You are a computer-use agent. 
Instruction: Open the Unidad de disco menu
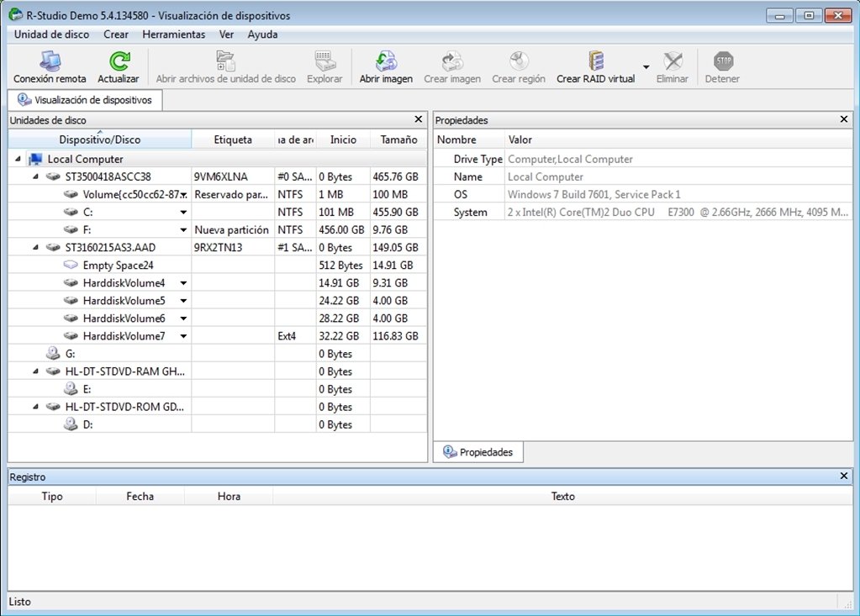click(51, 34)
